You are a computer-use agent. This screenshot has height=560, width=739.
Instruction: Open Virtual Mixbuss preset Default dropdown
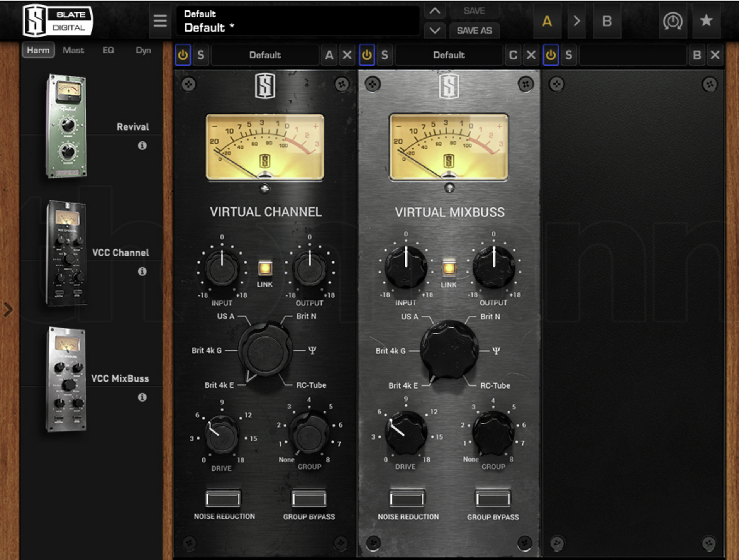click(449, 55)
